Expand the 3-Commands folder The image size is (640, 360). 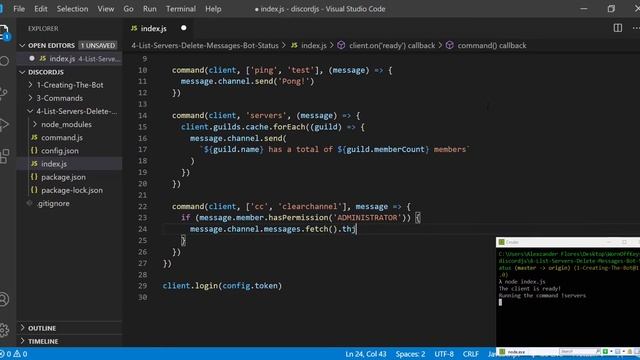(x=30, y=98)
